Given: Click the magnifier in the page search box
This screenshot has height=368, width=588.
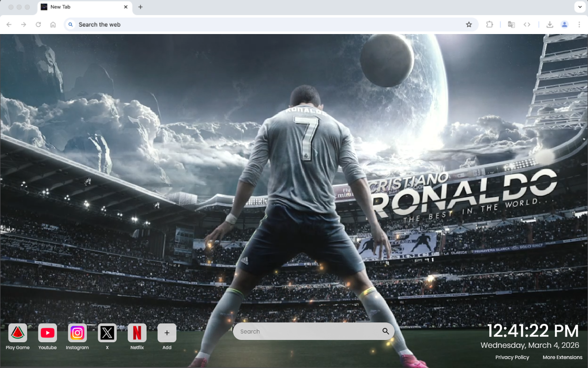Looking at the screenshot, I should coord(385,331).
